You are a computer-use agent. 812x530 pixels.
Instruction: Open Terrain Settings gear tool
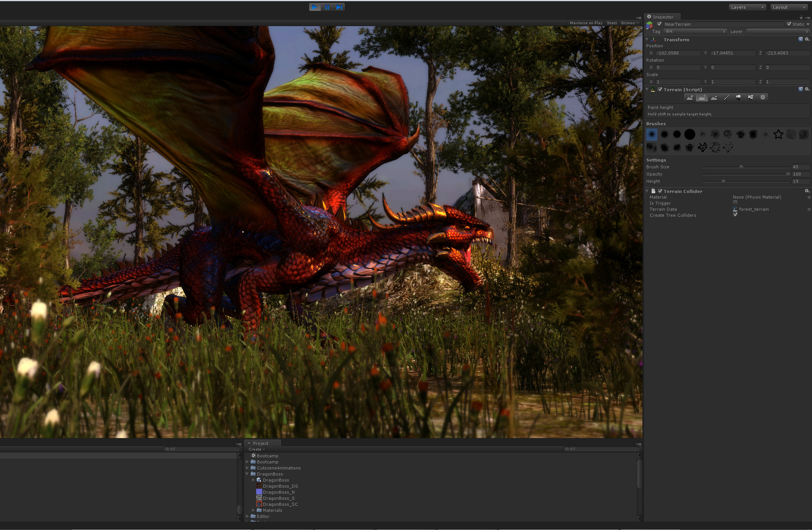click(763, 98)
